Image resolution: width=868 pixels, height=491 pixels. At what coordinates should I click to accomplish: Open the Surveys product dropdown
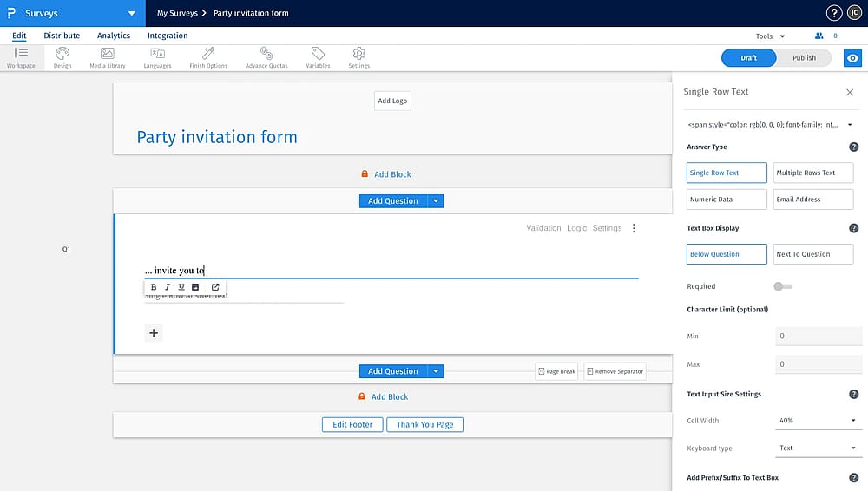[x=131, y=13]
